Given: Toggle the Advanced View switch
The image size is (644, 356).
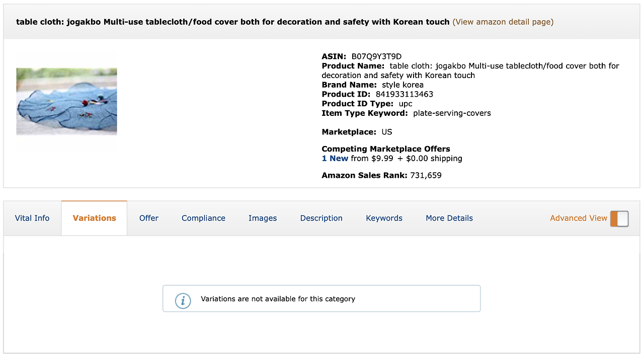Looking at the screenshot, I should pyautogui.click(x=619, y=219).
